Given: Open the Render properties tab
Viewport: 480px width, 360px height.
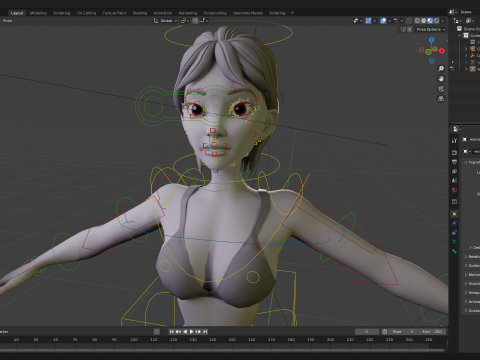Looking at the screenshot, I should (454, 152).
